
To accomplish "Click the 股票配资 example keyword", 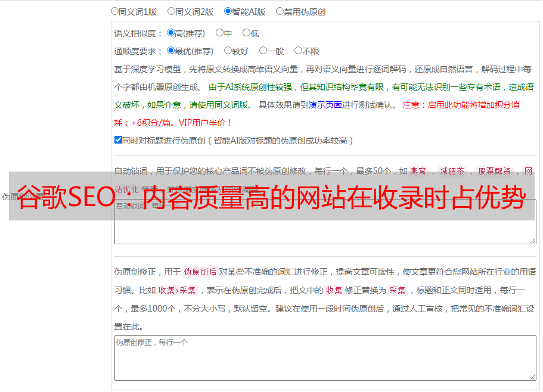I will [x=495, y=171].
